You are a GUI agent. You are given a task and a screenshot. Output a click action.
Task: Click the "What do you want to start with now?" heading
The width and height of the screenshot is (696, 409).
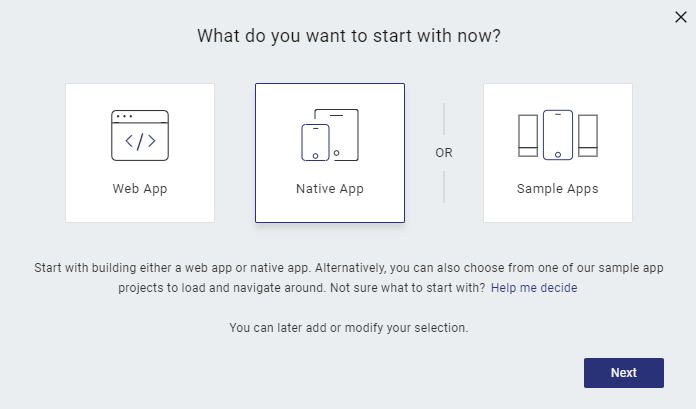pyautogui.click(x=349, y=36)
